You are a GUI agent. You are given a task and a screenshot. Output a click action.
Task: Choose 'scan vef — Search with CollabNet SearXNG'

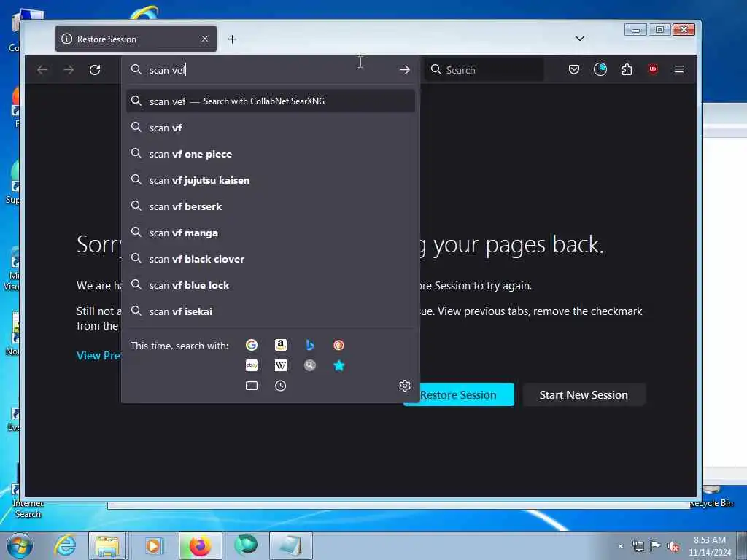(271, 101)
